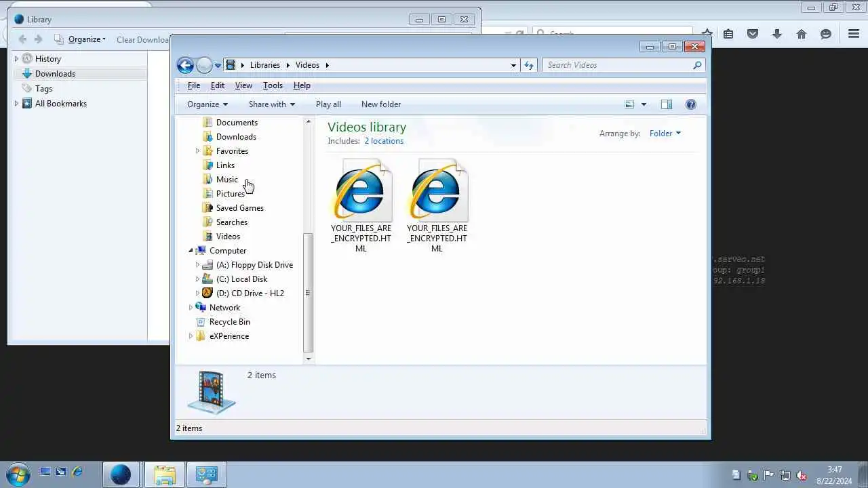The width and height of the screenshot is (868, 488).
Task: Open the Arrange by Folder dropdown
Action: point(665,134)
